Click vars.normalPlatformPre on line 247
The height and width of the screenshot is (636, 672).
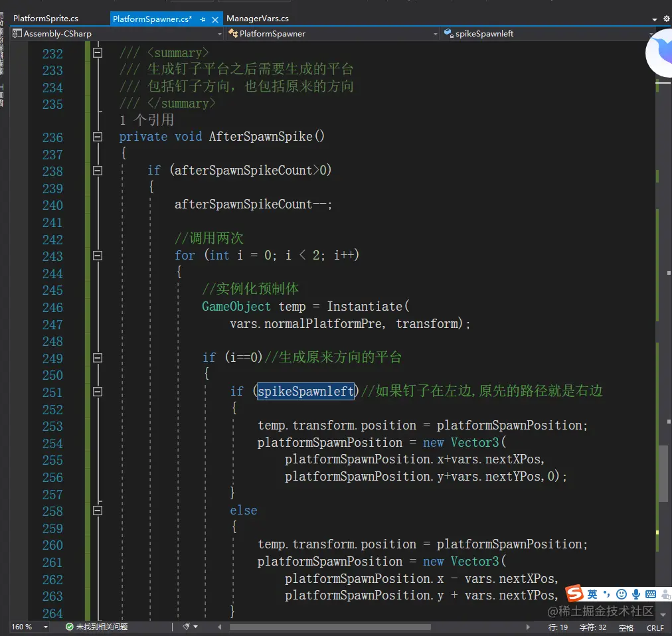[305, 323]
